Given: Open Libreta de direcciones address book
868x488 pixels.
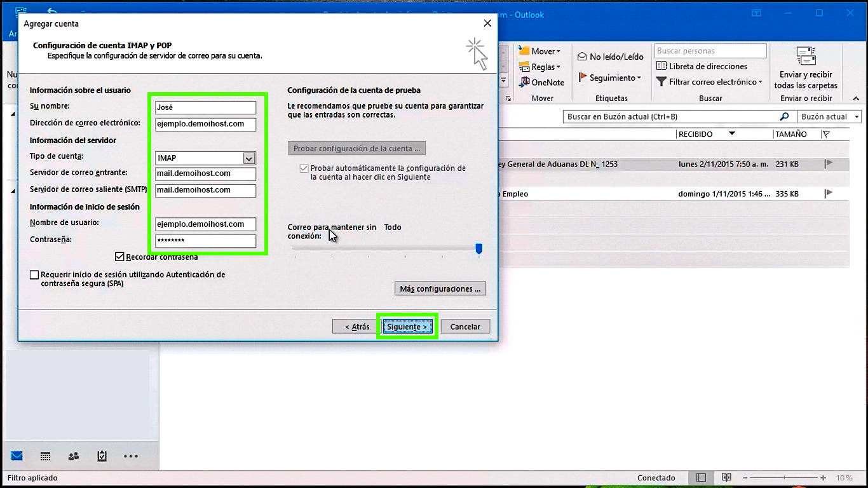Looking at the screenshot, I should pos(702,66).
